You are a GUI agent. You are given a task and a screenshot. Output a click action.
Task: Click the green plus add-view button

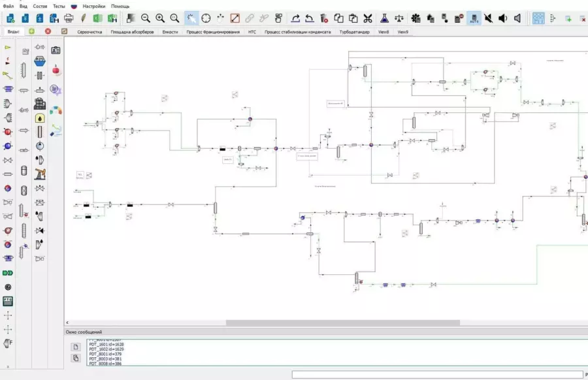tap(31, 31)
